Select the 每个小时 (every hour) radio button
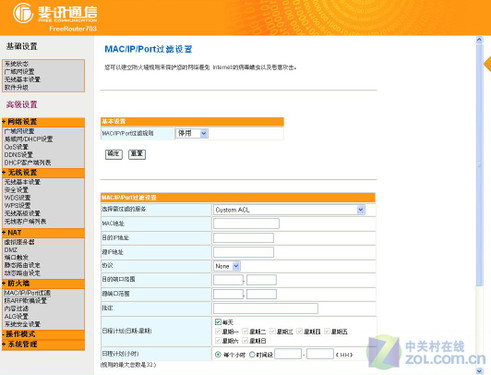Image resolution: width=491 pixels, height=375 pixels. click(218, 354)
